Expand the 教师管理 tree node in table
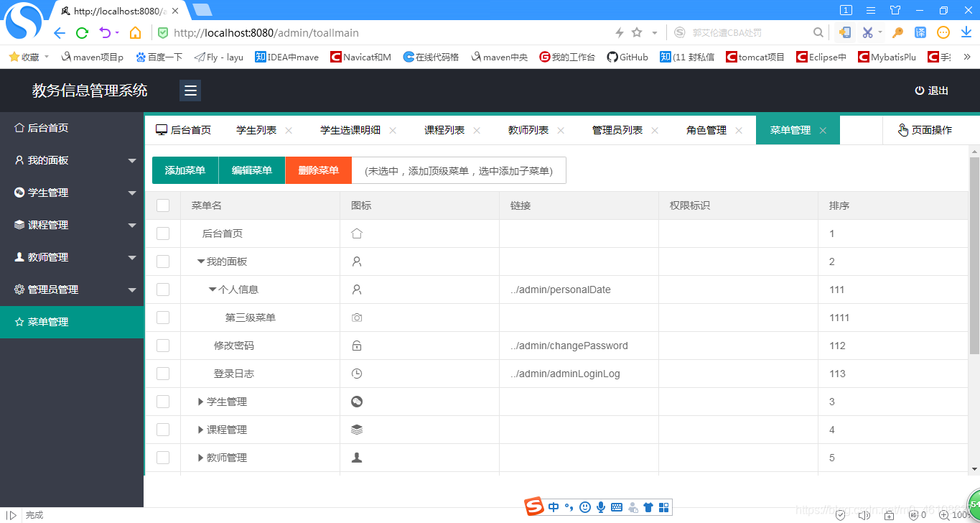Screen dimensions: 980x523 point(201,458)
